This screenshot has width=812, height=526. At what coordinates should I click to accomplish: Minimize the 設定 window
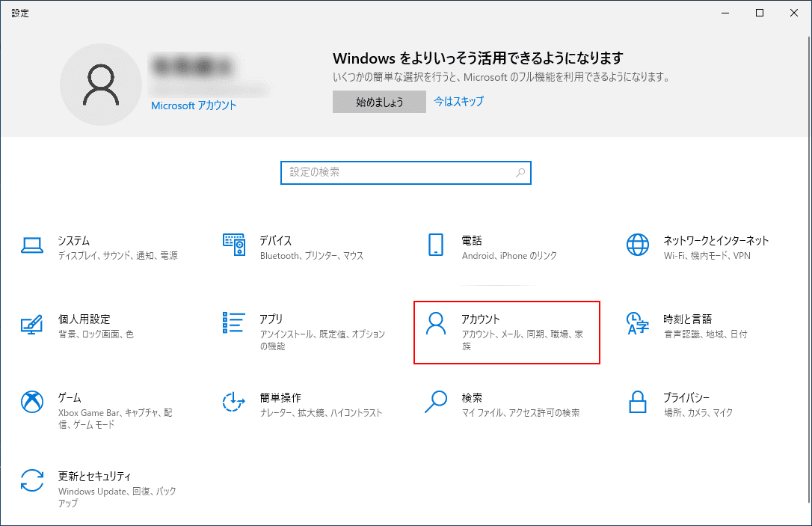pyautogui.click(x=725, y=13)
